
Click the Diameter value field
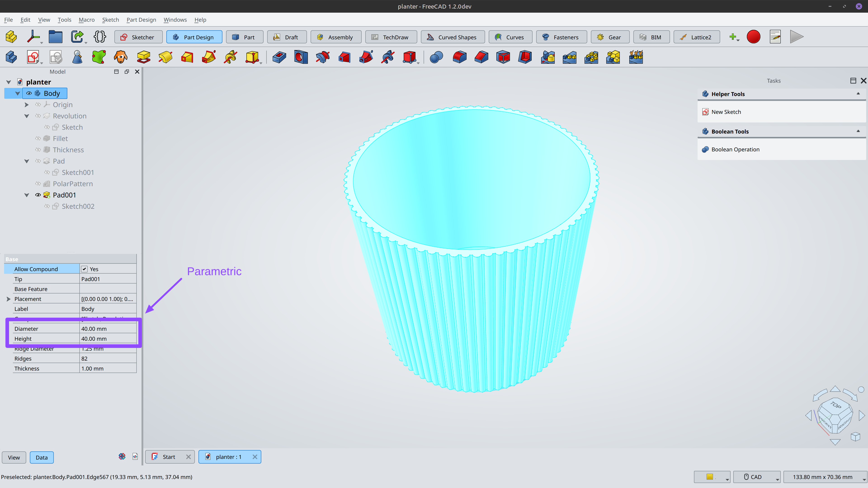tap(108, 329)
